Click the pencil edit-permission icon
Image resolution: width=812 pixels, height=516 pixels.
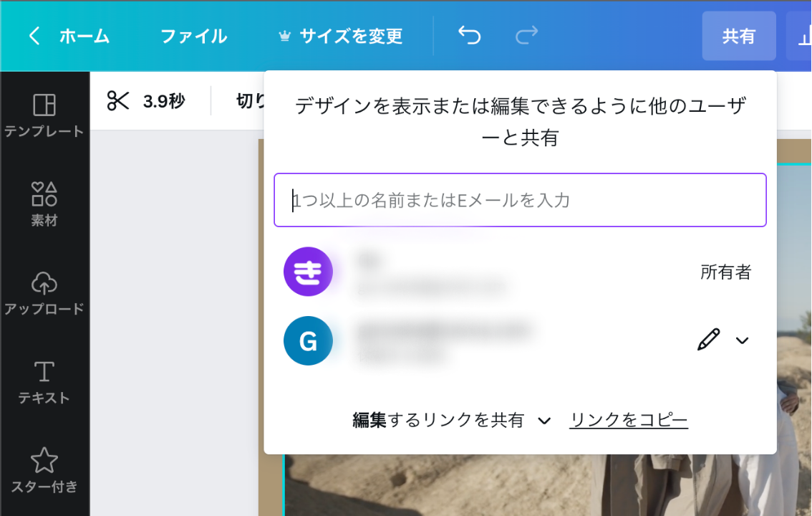(708, 340)
